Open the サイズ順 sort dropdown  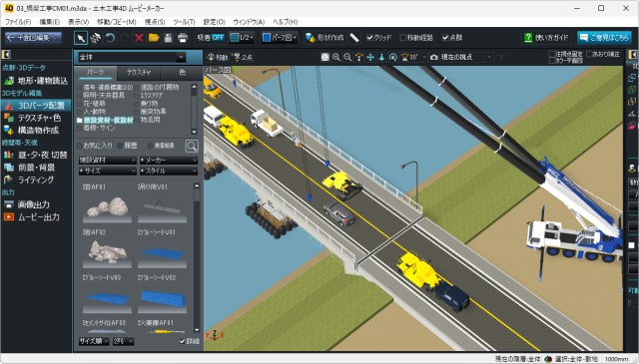pos(94,342)
